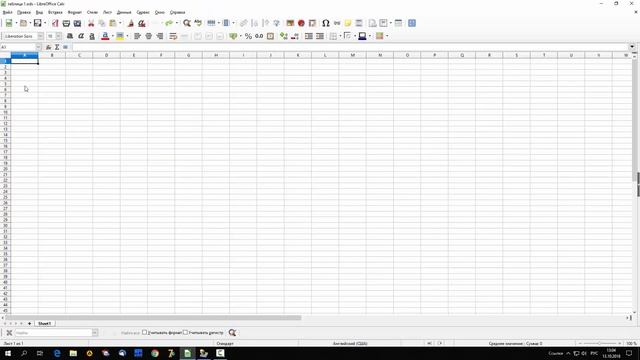Open Find and Replace magnifier icon
The height and width of the screenshot is (360, 640).
click(187, 23)
